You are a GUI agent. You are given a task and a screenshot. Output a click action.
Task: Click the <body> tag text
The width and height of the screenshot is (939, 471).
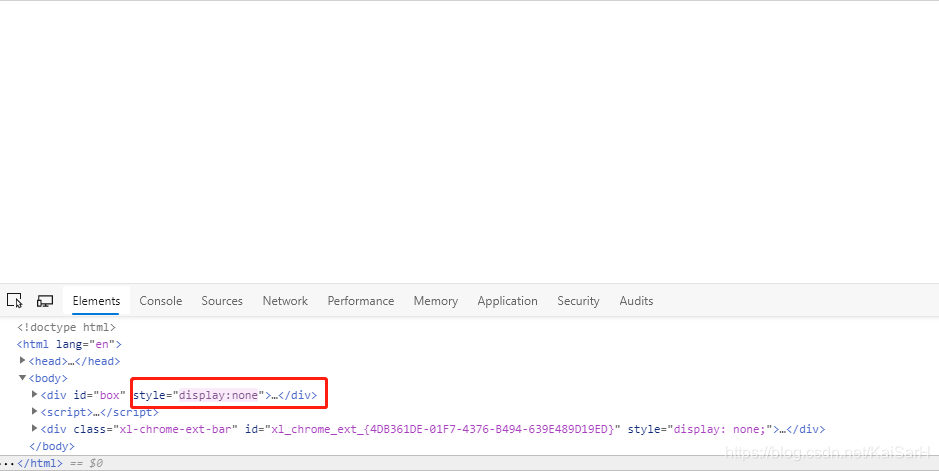point(48,378)
